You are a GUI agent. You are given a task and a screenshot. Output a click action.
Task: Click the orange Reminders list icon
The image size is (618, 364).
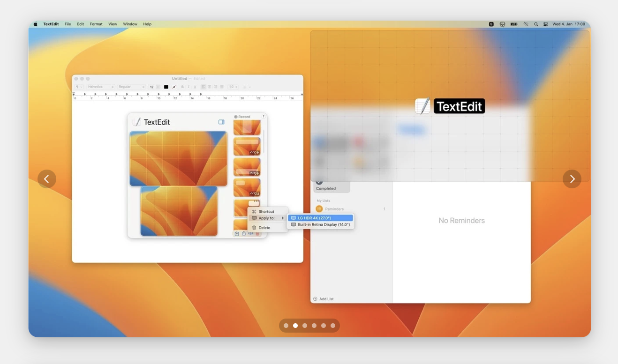pyautogui.click(x=319, y=209)
